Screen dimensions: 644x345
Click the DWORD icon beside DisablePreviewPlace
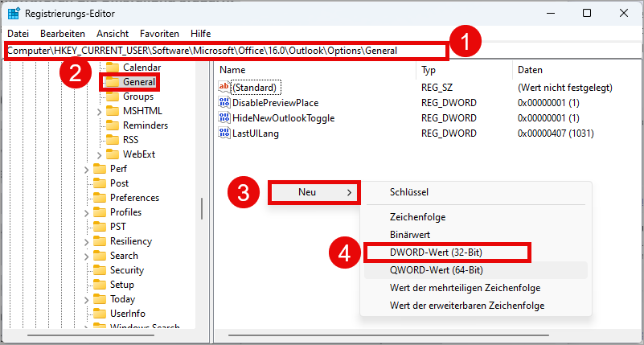click(x=224, y=103)
